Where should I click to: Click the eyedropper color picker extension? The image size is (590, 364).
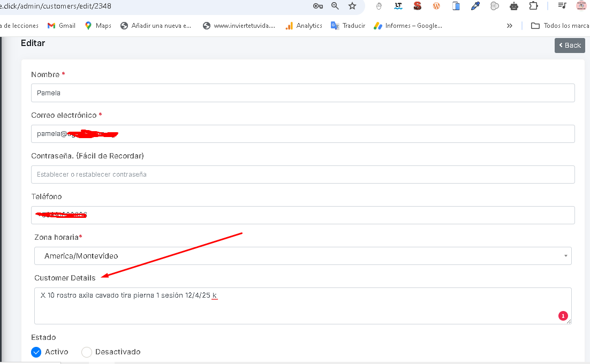pyautogui.click(x=475, y=6)
